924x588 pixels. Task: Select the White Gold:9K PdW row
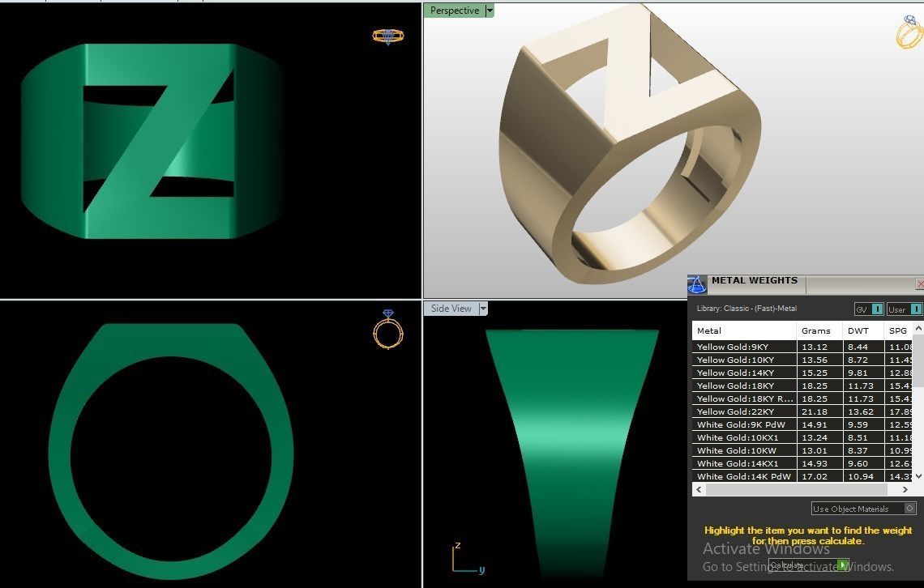point(802,424)
